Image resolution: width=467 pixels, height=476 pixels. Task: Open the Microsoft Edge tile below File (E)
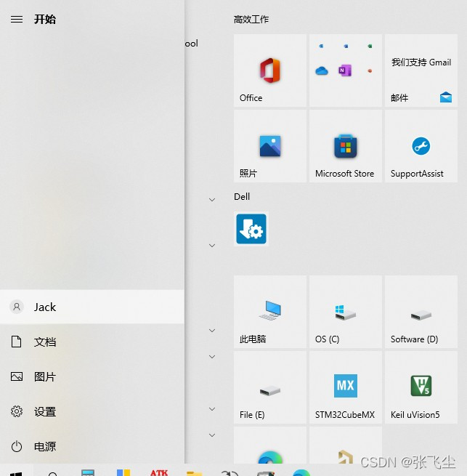coord(270,445)
